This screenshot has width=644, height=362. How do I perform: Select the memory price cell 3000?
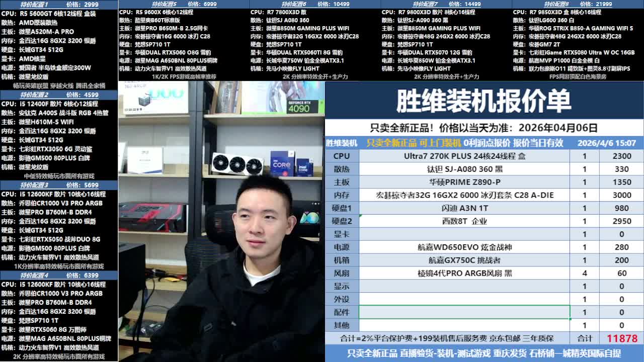coord(621,195)
